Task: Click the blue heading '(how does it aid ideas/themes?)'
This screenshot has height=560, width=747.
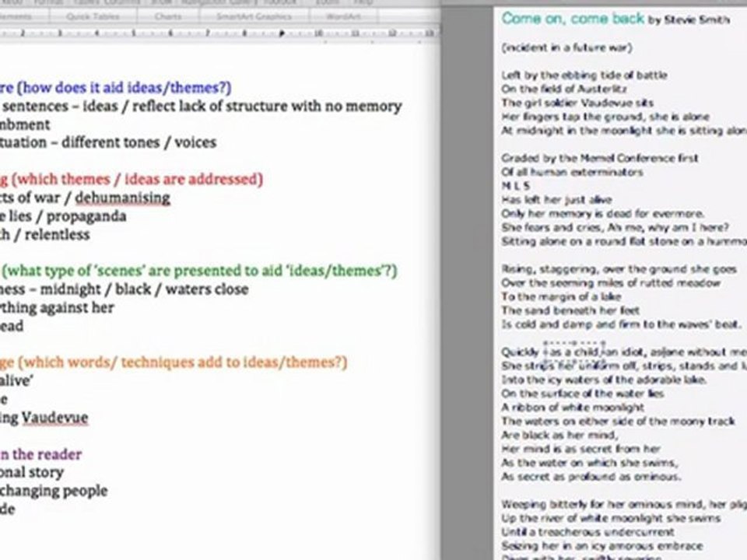Action: pos(124,88)
